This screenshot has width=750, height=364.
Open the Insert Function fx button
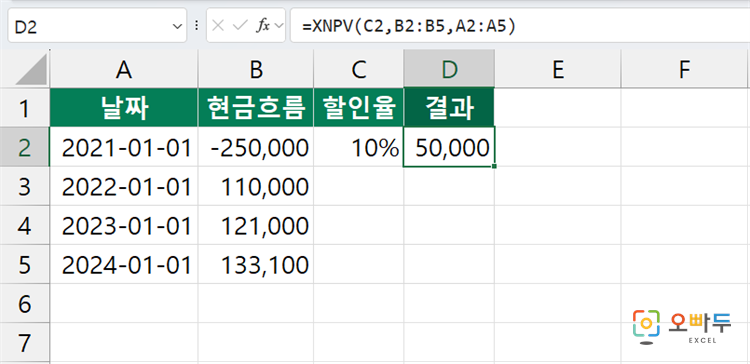coord(263,26)
